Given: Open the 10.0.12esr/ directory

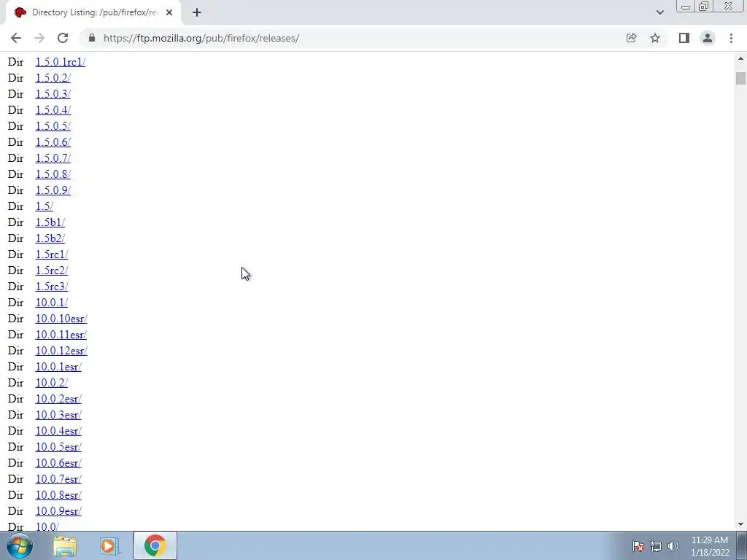Looking at the screenshot, I should [x=61, y=351].
